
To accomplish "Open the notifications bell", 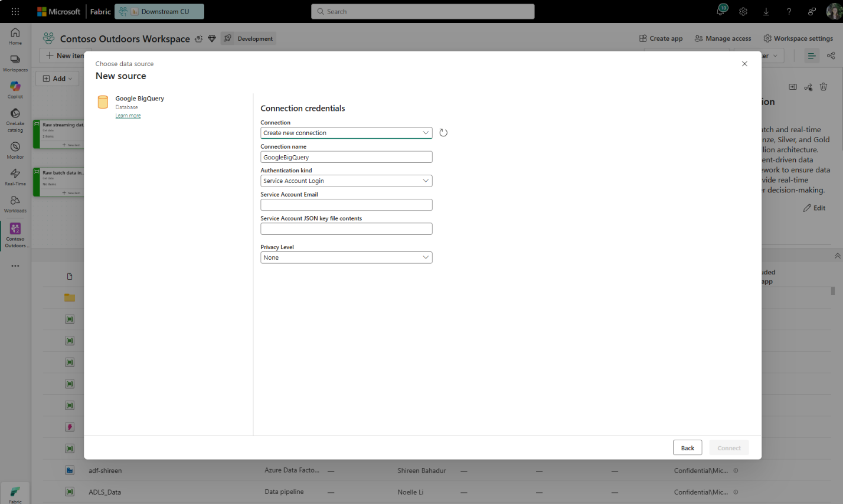I will (x=720, y=11).
